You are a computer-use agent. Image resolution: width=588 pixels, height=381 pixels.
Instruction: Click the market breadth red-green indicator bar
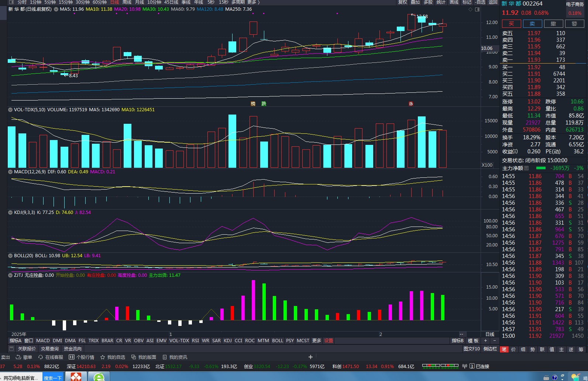pos(440,366)
